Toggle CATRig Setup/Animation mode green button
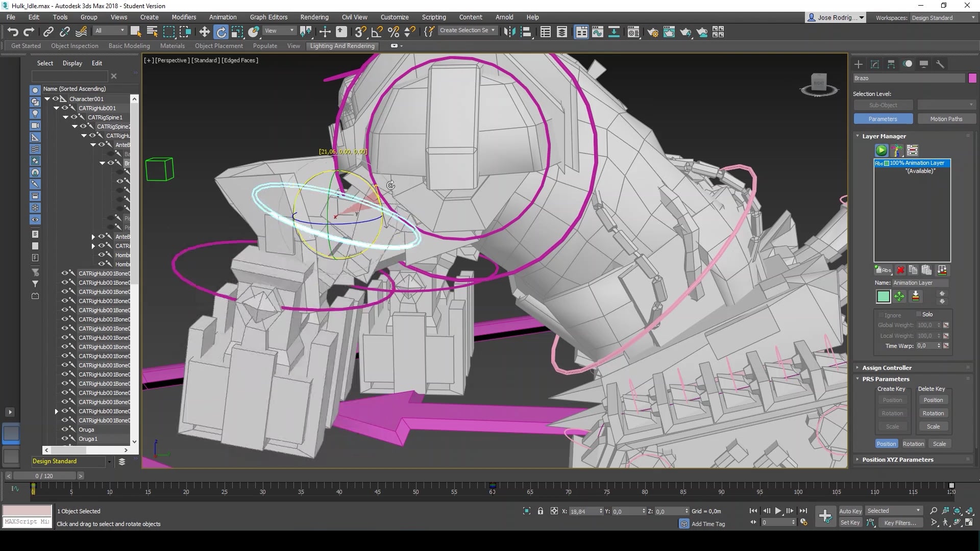This screenshot has width=980, height=551. [881, 150]
